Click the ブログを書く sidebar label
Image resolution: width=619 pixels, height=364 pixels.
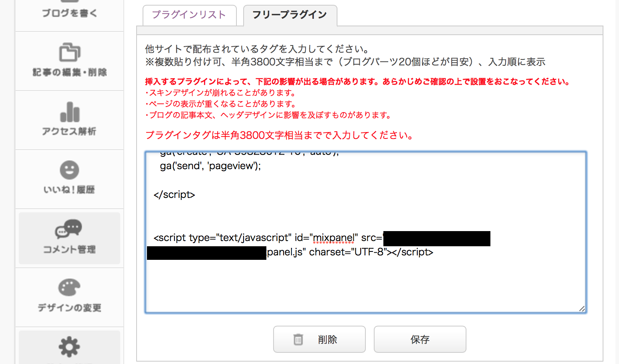69,13
